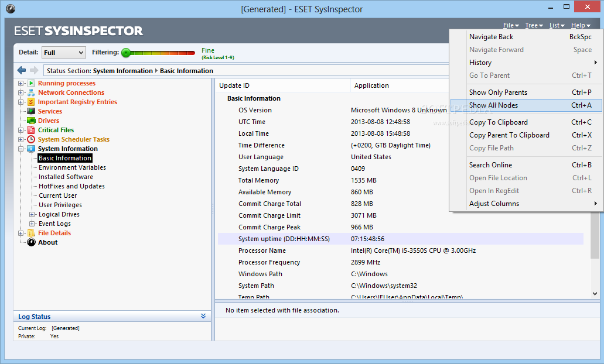Choose Search Online menu entry

click(526, 164)
